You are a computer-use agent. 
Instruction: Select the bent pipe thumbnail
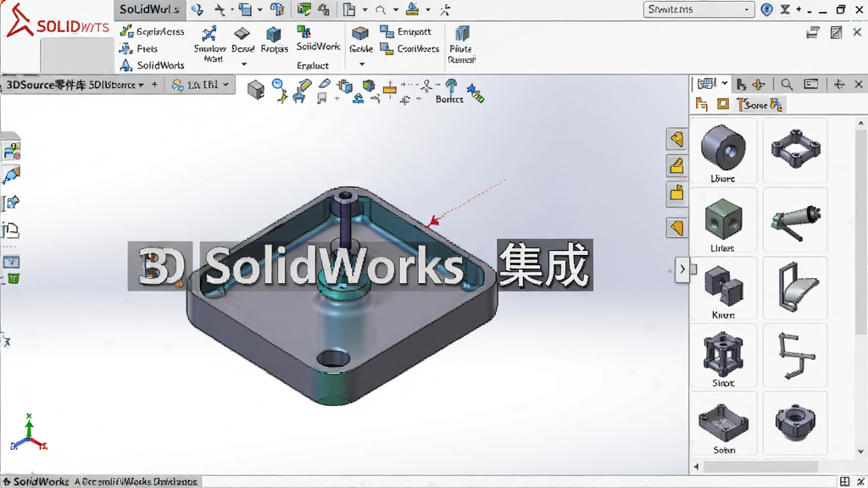click(795, 356)
